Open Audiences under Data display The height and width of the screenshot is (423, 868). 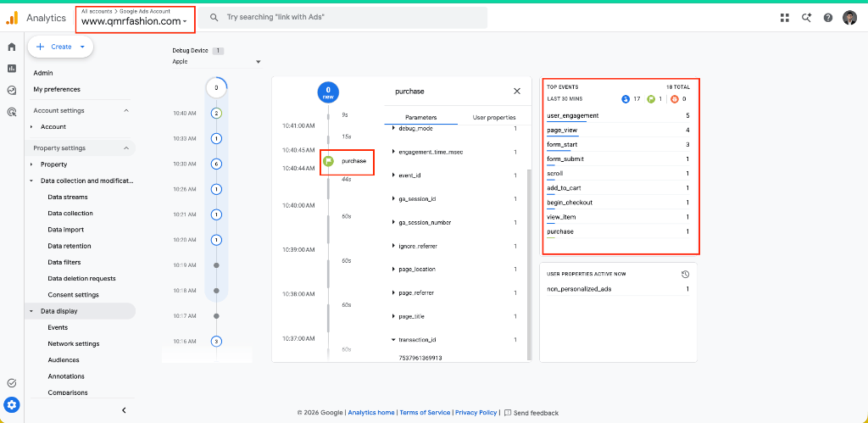pos(63,360)
